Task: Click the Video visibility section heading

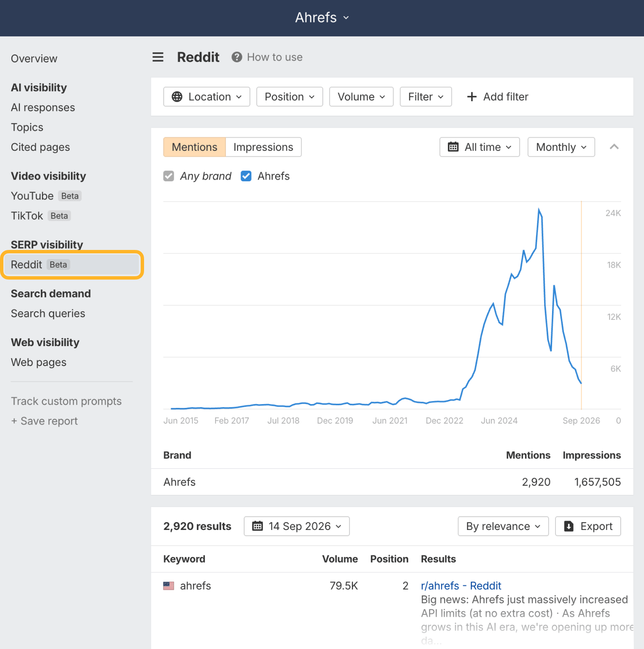Action: pyautogui.click(x=48, y=176)
